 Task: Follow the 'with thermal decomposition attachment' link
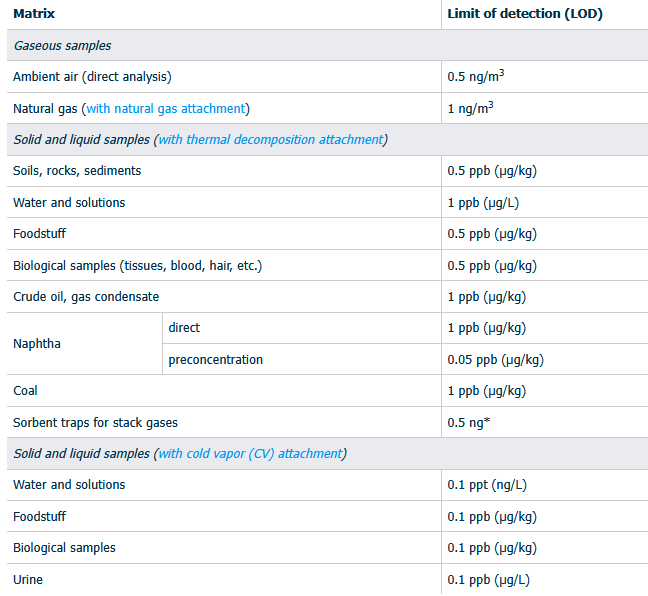click(x=270, y=139)
